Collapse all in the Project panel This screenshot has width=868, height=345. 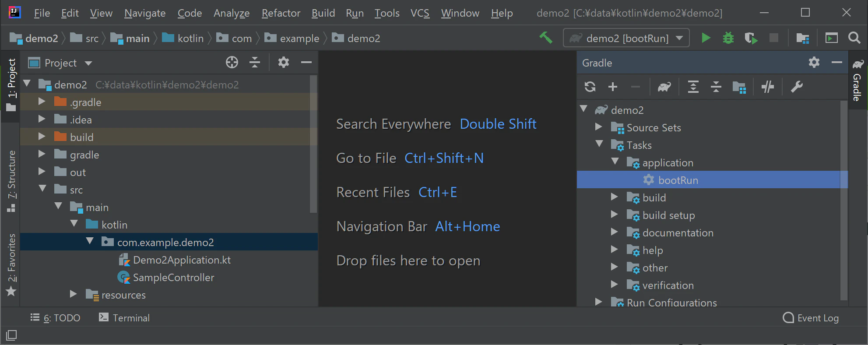255,63
